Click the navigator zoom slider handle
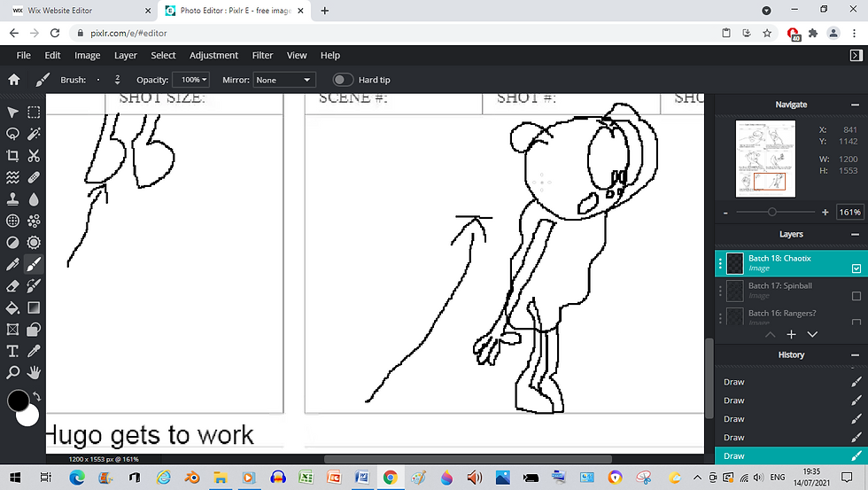The height and width of the screenshot is (490, 868). [x=771, y=212]
